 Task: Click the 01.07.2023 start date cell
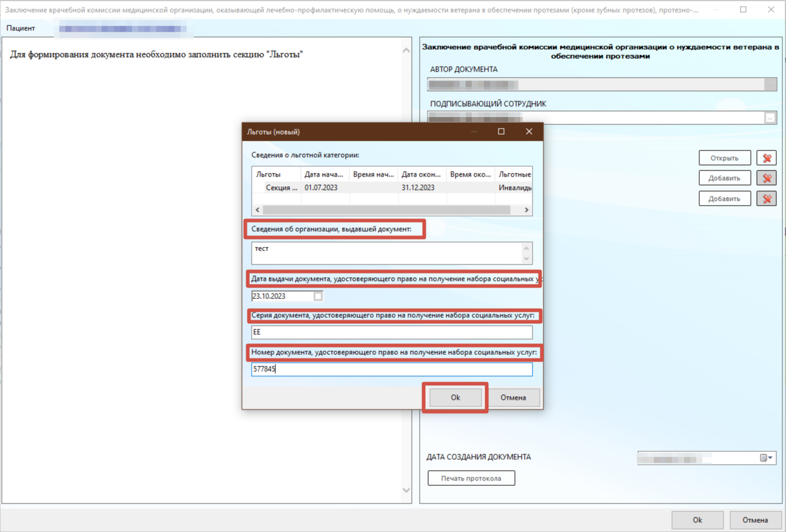coord(325,187)
